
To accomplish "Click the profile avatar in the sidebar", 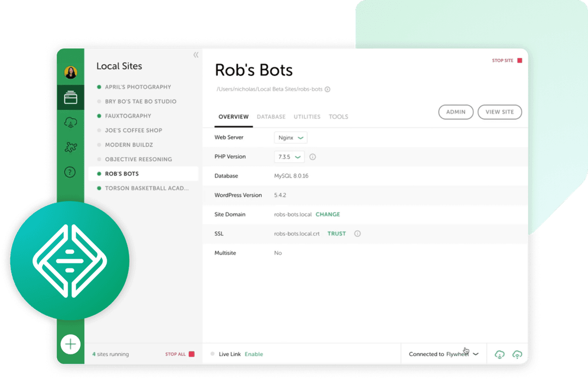I will (x=70, y=71).
